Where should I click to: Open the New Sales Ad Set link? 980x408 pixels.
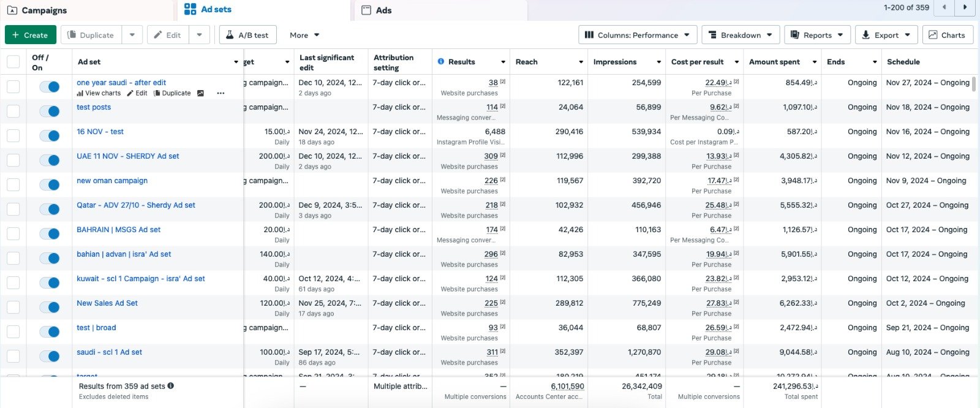[x=107, y=303]
